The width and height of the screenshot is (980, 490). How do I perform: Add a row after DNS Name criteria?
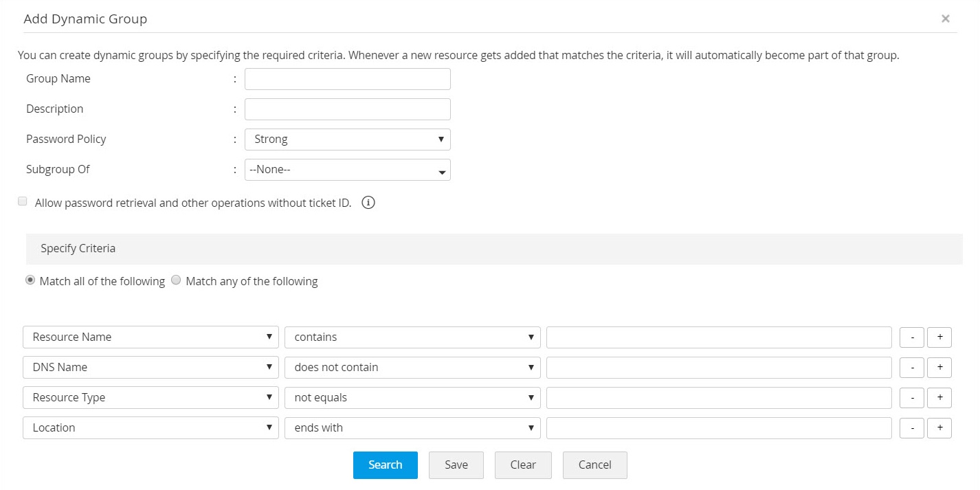(x=939, y=368)
